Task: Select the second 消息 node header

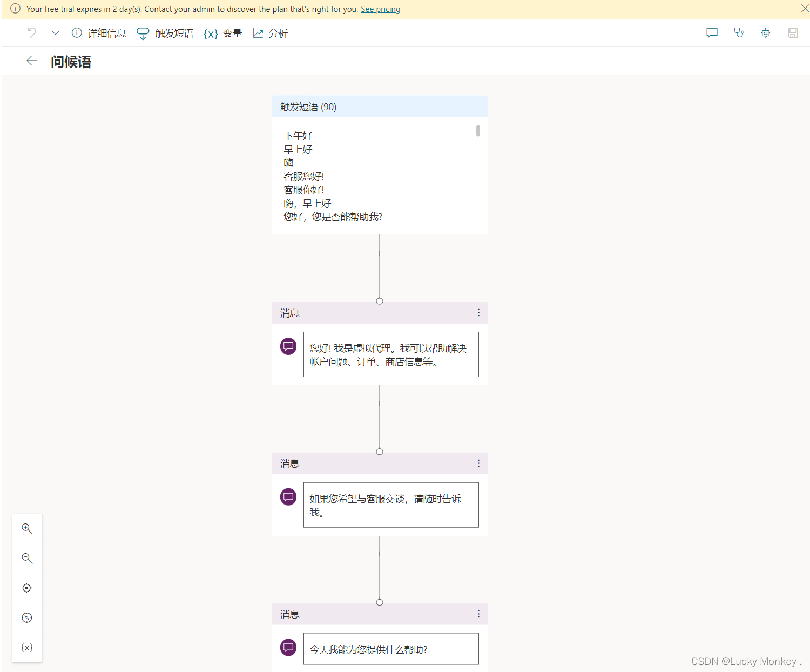Action: [380, 463]
